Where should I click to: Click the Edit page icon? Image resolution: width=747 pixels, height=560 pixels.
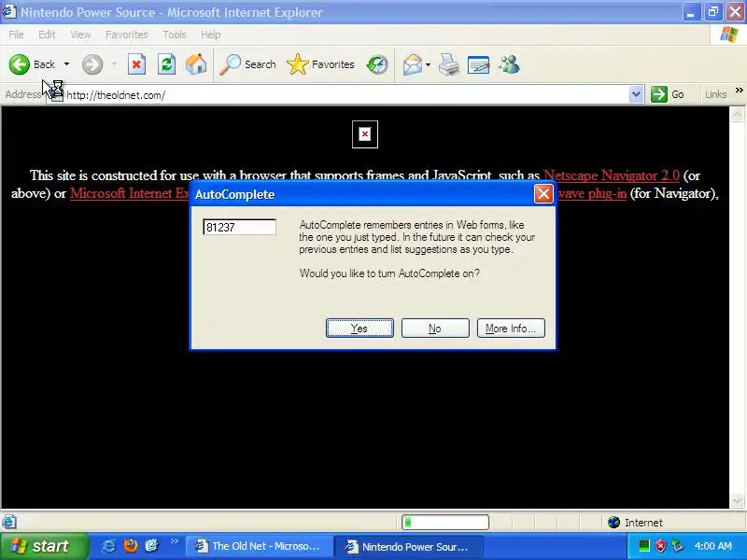[479, 64]
